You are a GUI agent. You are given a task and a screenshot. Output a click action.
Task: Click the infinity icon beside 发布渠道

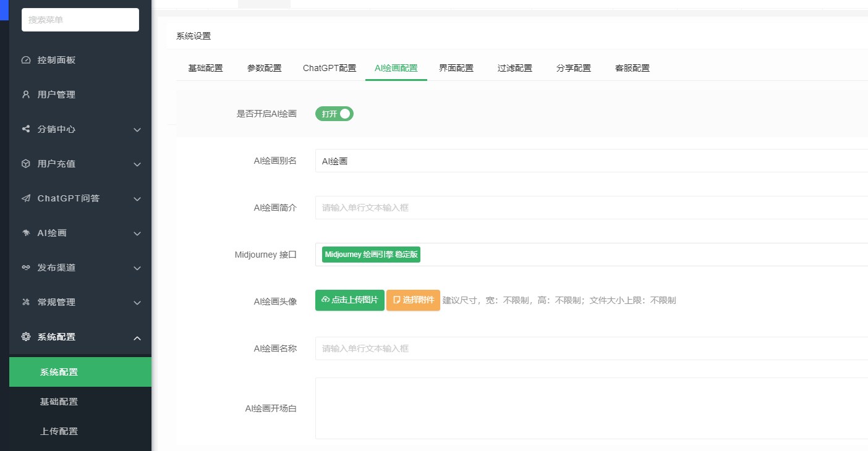tap(26, 268)
